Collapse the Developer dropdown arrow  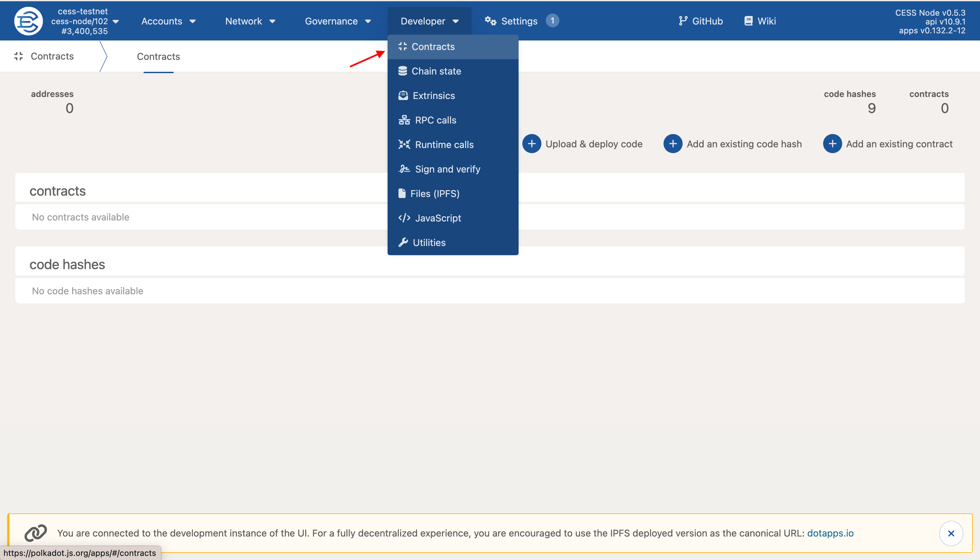pyautogui.click(x=456, y=21)
